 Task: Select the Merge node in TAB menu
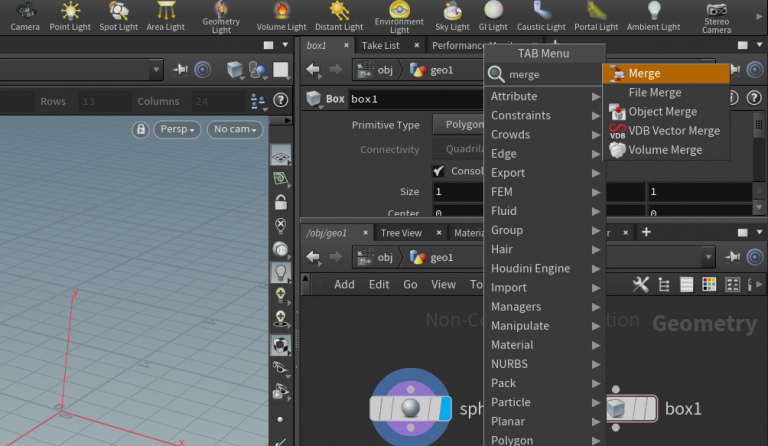click(x=666, y=73)
